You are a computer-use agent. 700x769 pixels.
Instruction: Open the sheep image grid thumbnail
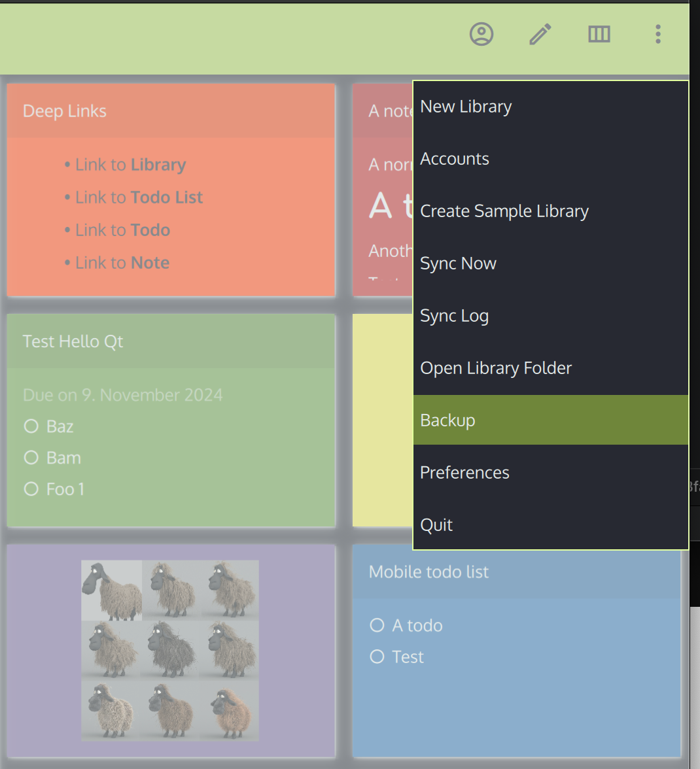[169, 650]
